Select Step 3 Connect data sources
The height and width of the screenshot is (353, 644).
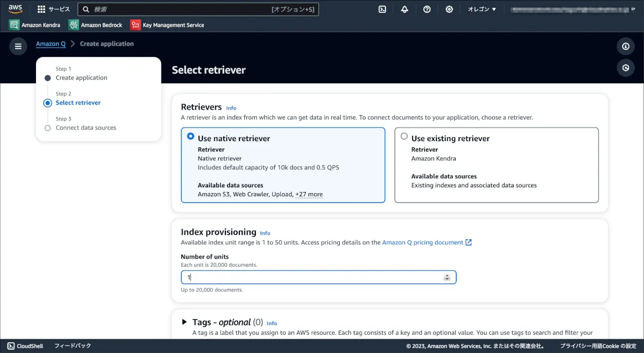[x=86, y=128]
